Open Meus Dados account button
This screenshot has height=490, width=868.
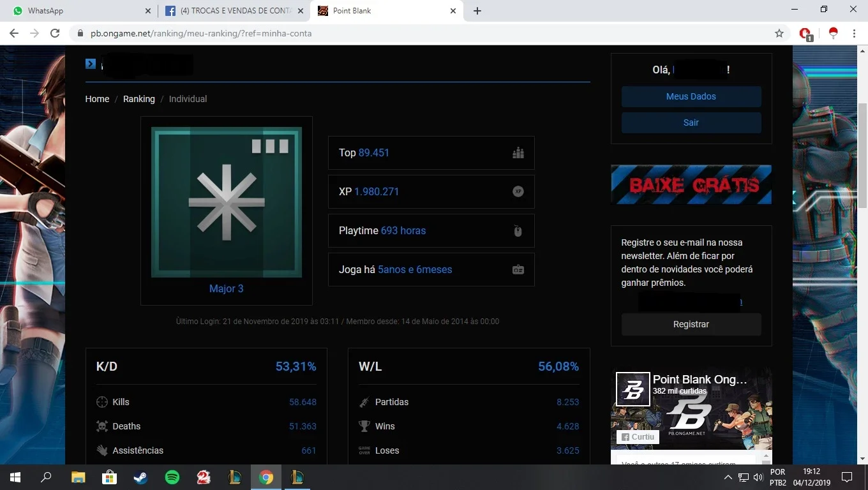pyautogui.click(x=691, y=96)
